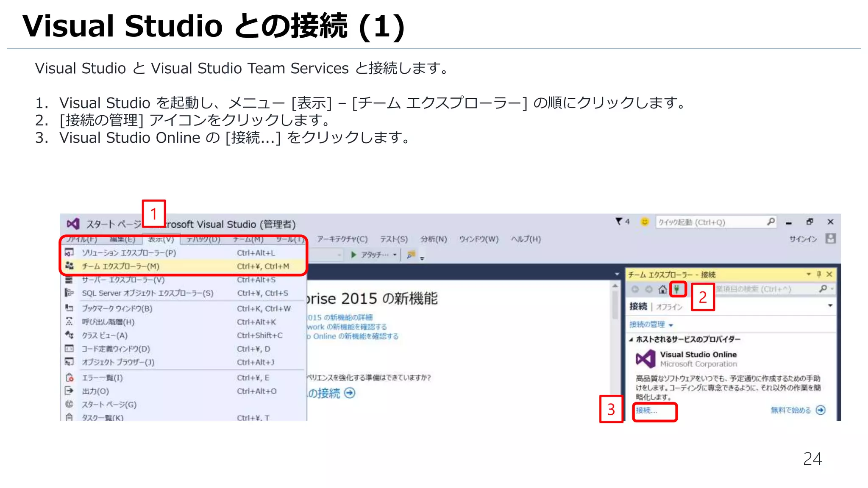Open the Team Explorer search options arrow
The width and height of the screenshot is (868, 488).
coord(832,289)
